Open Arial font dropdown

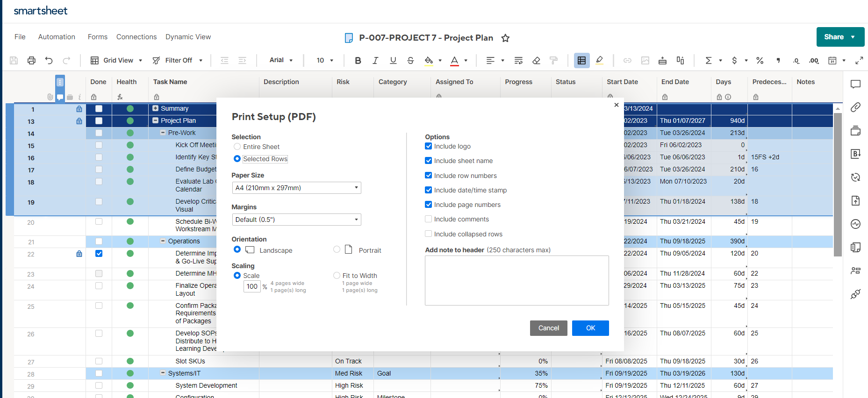pyautogui.click(x=281, y=60)
